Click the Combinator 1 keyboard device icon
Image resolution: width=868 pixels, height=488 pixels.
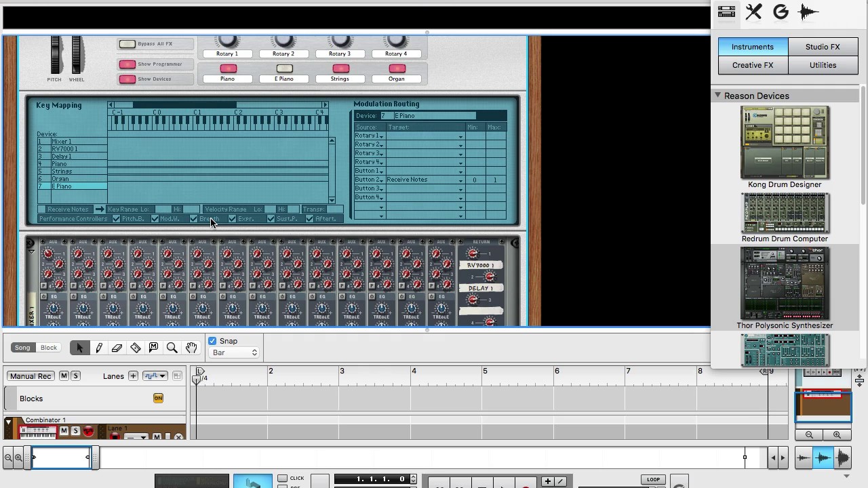coord(38,432)
